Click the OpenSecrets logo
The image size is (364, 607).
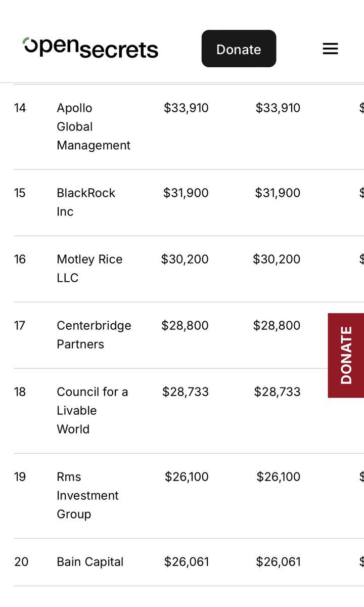click(91, 48)
